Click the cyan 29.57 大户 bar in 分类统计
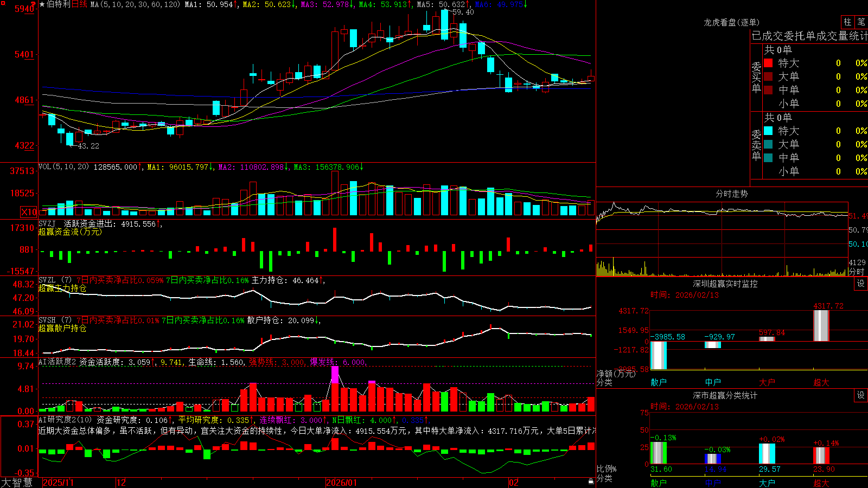This screenshot has height=488, width=868. click(767, 454)
